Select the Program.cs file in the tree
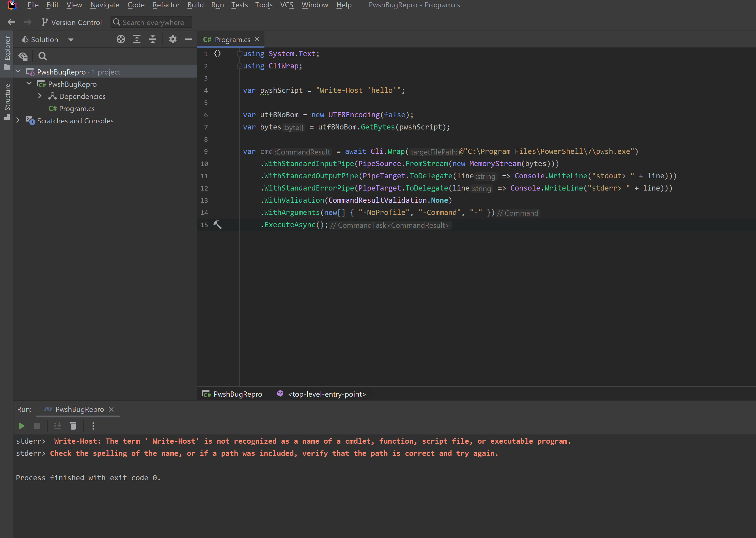This screenshot has width=756, height=538. 77,109
